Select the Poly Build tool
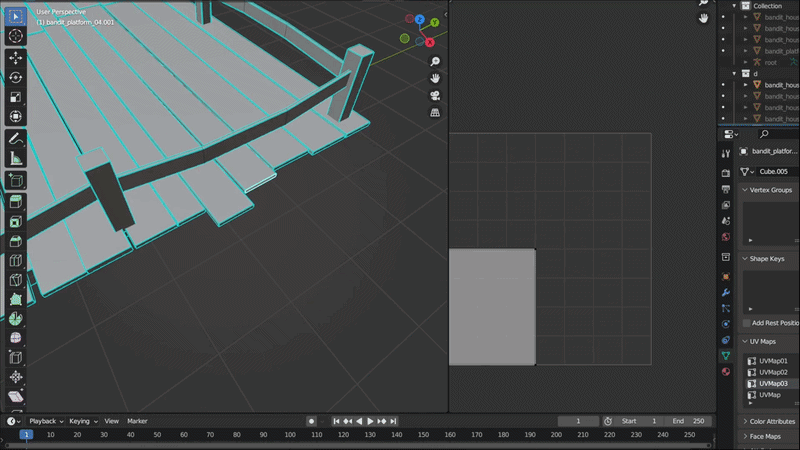The height and width of the screenshot is (450, 800). click(x=16, y=299)
